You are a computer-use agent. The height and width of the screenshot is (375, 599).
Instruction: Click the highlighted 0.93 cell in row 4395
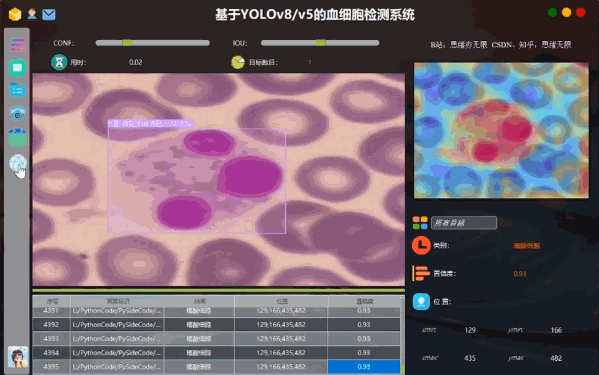364,367
